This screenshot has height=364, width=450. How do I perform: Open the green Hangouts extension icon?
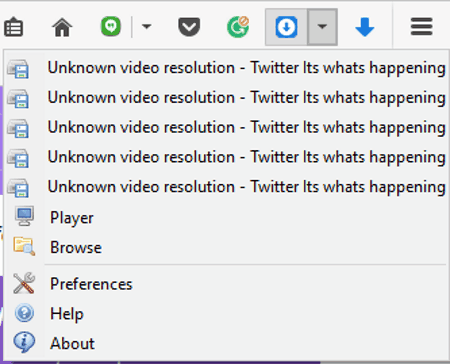pos(111,26)
